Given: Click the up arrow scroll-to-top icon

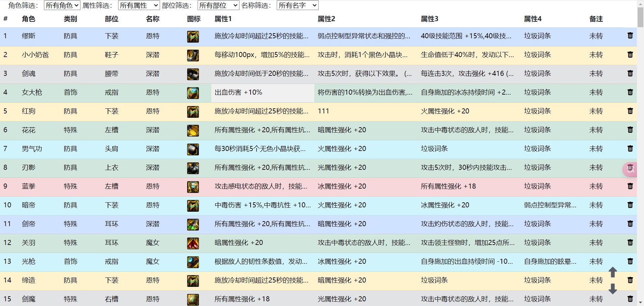Looking at the screenshot, I should (613, 272).
